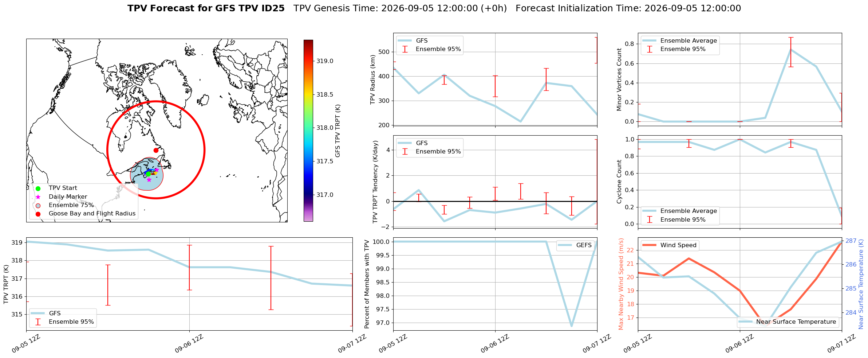Click the 'Forecast Initialization Time' header text
Screen dimensions: 868x358
(628, 8)
